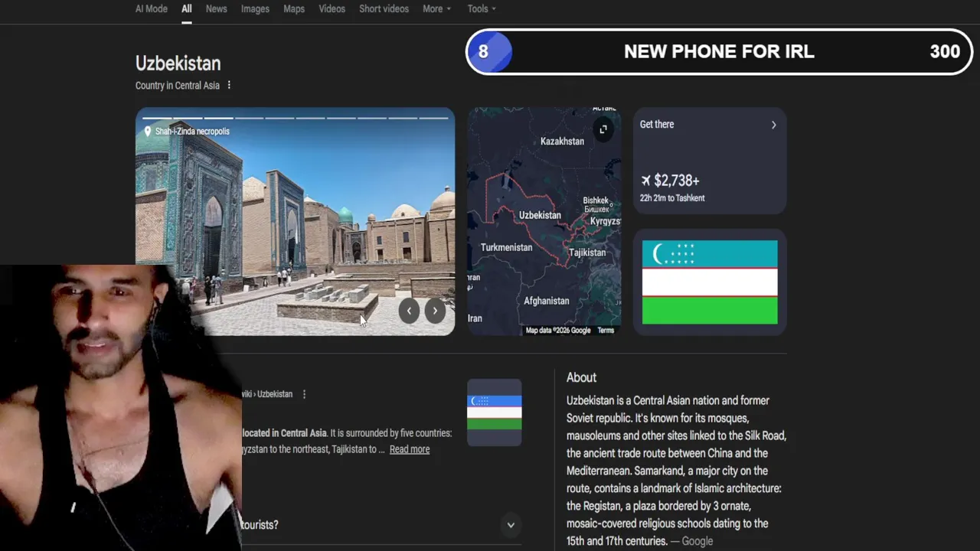Viewport: 980px width, 551px height.
Task: Click the Shah-i-Zinda necropolis photo
Action: 295,222
